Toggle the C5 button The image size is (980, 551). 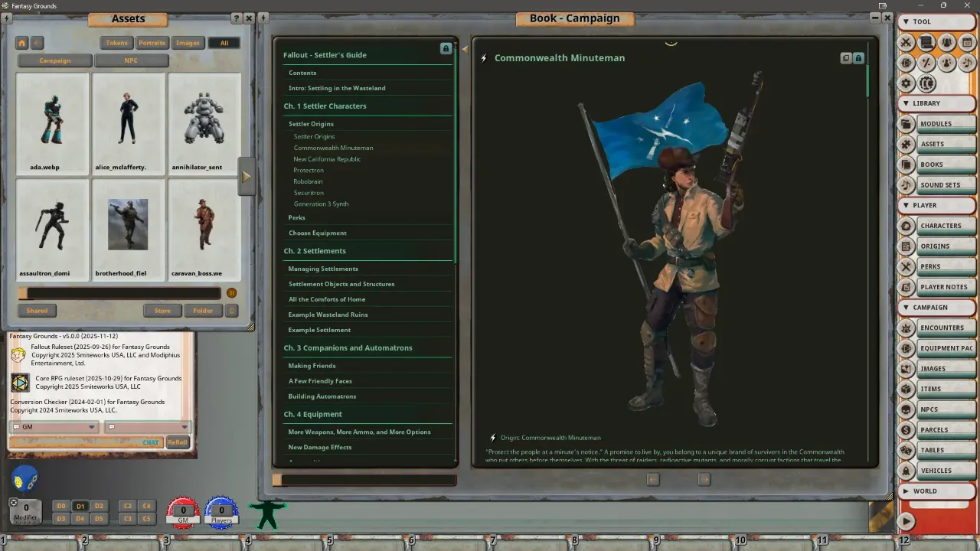(147, 519)
